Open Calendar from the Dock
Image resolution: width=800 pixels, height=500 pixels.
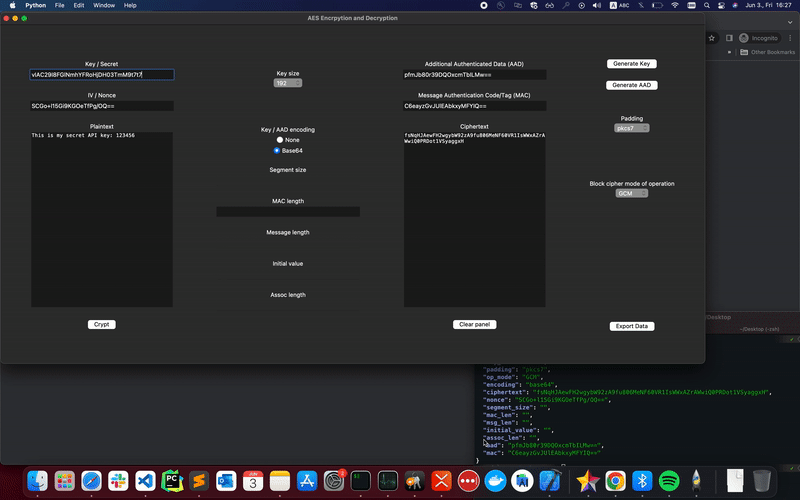click(253, 481)
